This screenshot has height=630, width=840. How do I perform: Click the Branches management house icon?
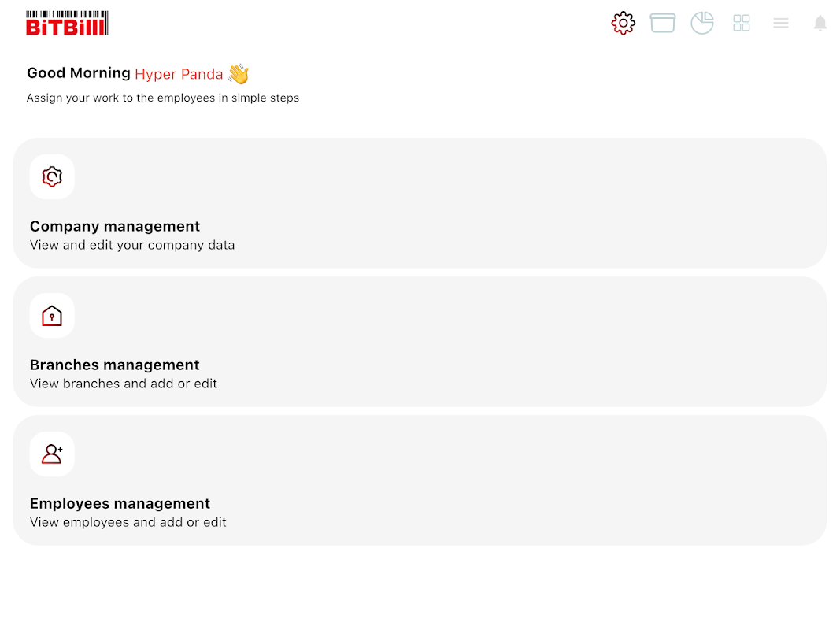pyautogui.click(x=52, y=316)
